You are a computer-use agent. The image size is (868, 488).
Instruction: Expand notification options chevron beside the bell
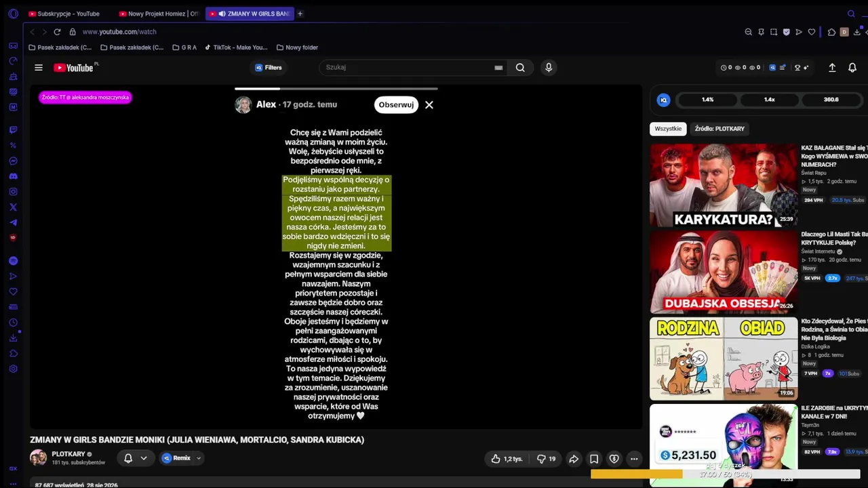click(144, 458)
